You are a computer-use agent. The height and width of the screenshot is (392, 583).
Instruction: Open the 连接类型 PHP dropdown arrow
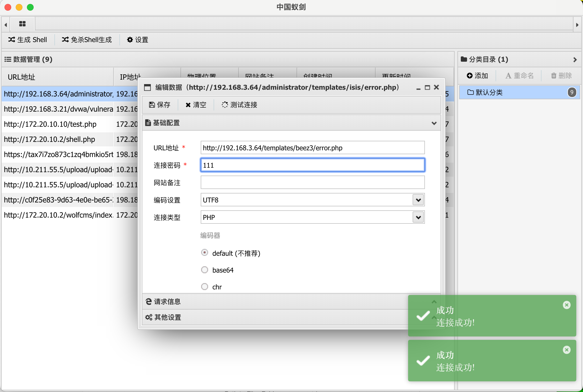418,217
